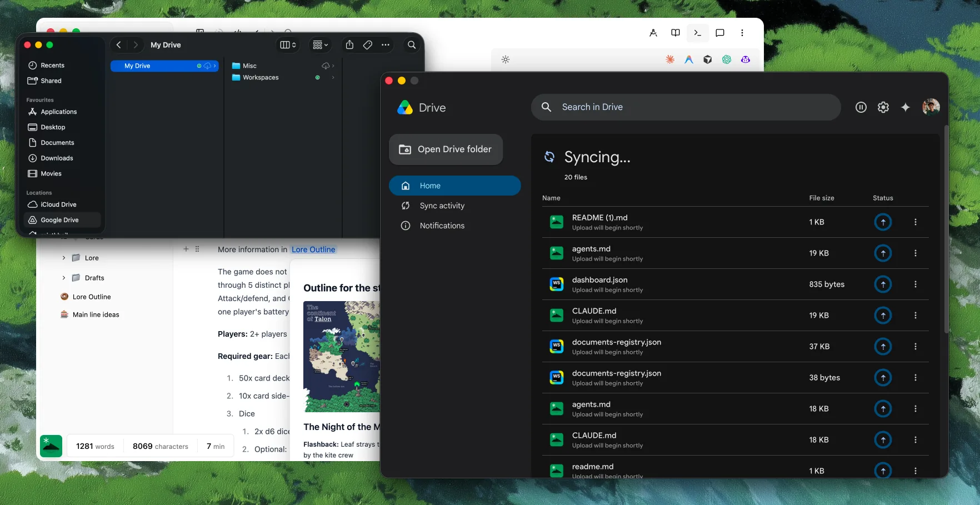Click the green app icon near word count

pos(51,446)
